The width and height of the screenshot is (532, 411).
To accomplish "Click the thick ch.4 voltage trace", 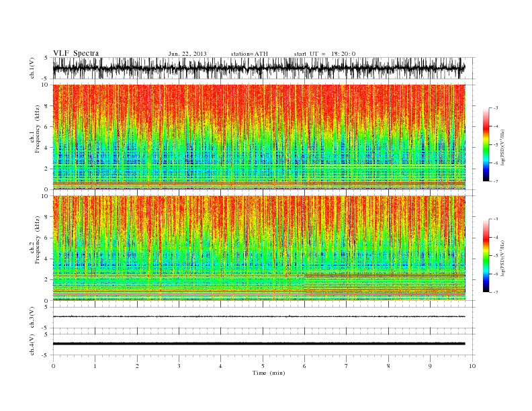I will [259, 344].
